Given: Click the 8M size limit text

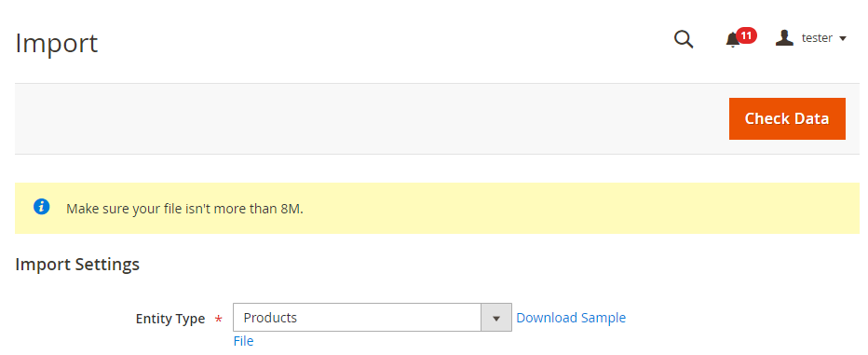Looking at the screenshot, I should [x=292, y=209].
